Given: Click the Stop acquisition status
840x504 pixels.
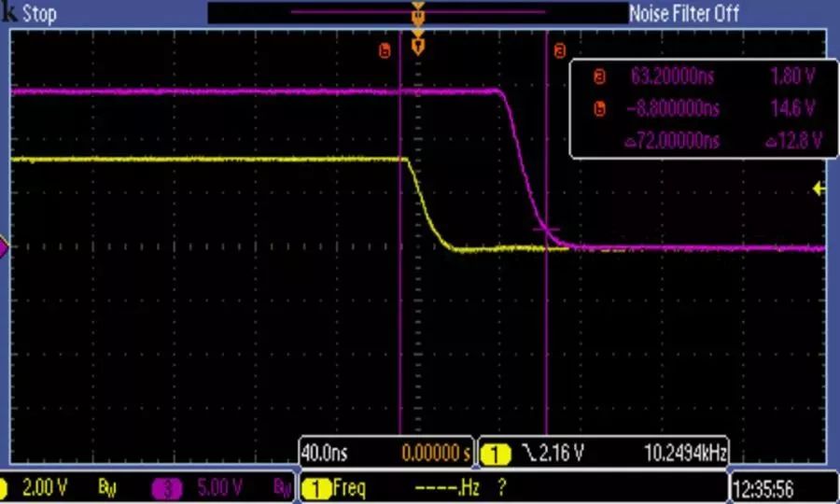Looking at the screenshot, I should 39,13.
